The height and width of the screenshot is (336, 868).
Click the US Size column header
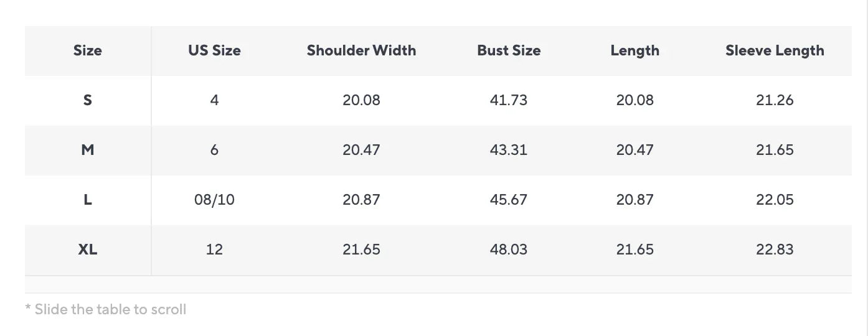coord(214,51)
